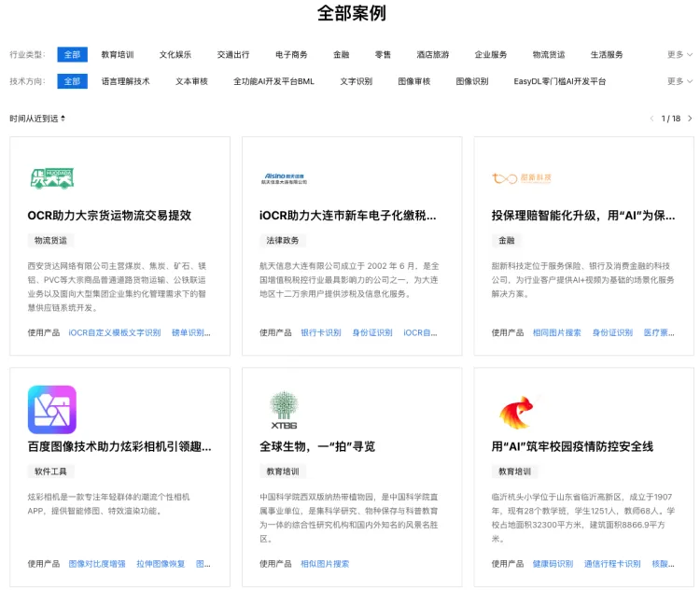Select the 文字识别 technology filter
Image resolution: width=700 pixels, height=591 pixels.
(x=356, y=81)
